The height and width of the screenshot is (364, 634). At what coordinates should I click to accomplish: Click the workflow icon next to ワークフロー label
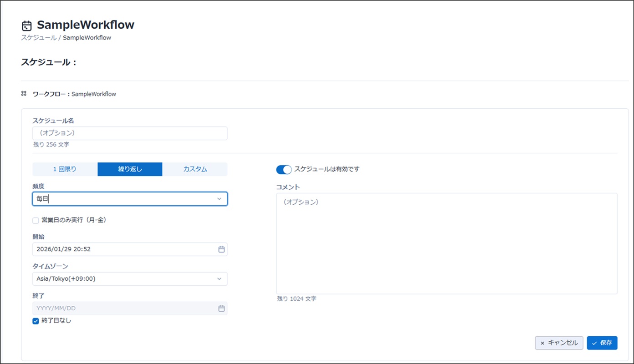tap(24, 94)
